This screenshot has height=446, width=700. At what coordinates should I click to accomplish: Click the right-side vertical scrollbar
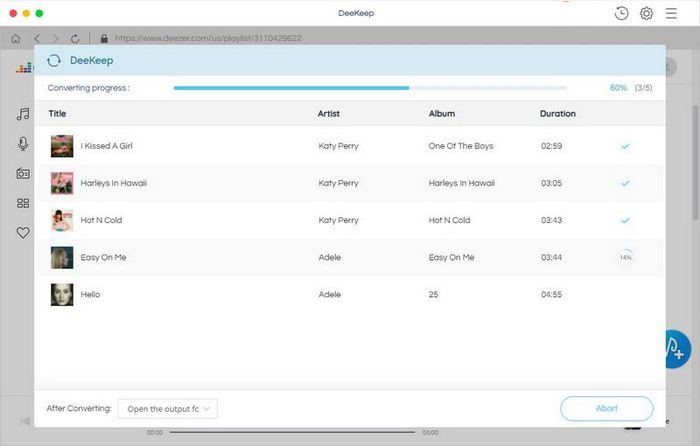pos(695,163)
